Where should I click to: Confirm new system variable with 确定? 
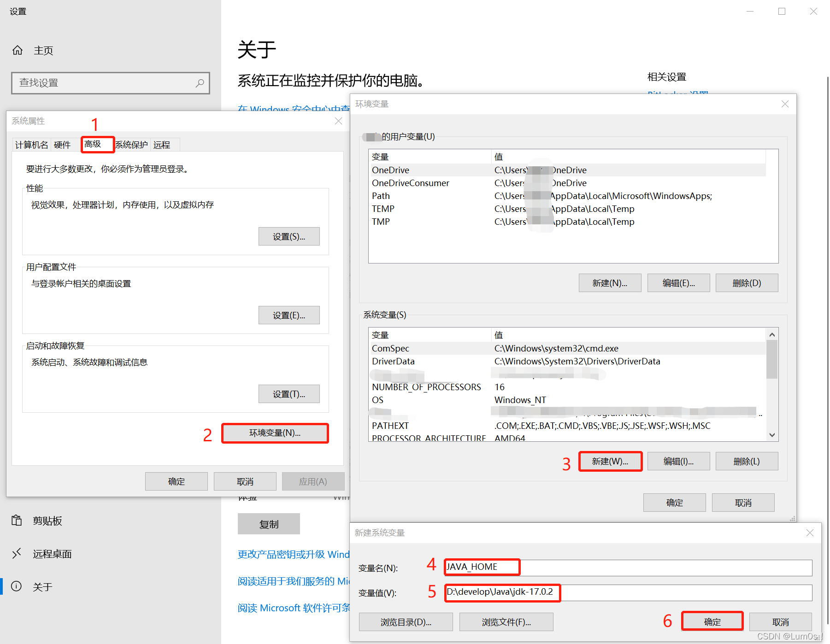coord(712,621)
